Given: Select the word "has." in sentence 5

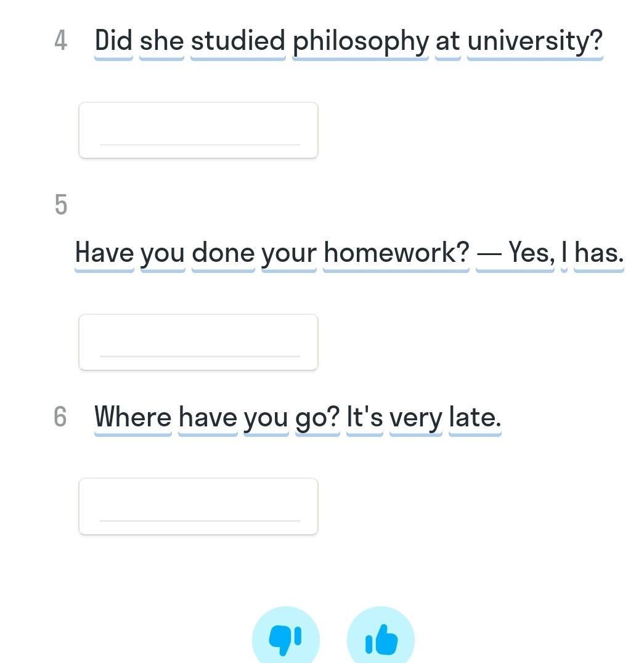Looking at the screenshot, I should 598,252.
